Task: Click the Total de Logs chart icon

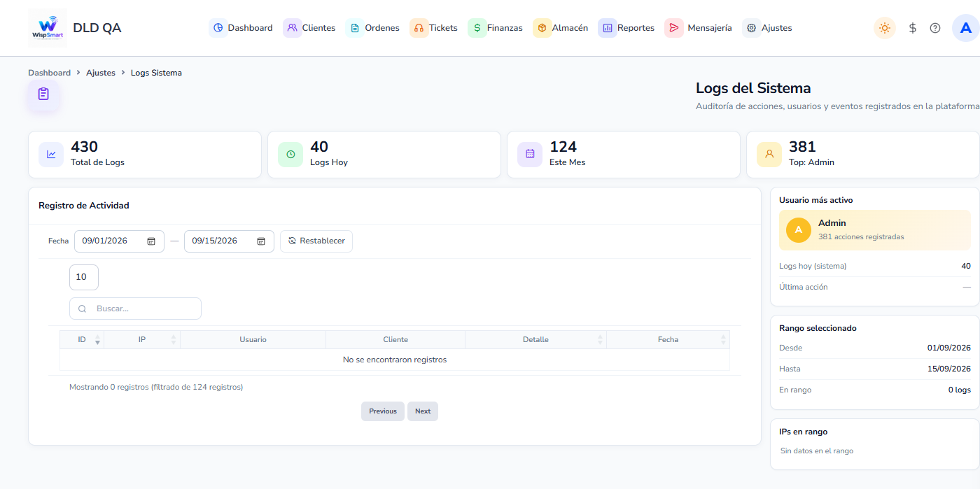Action: 51,155
